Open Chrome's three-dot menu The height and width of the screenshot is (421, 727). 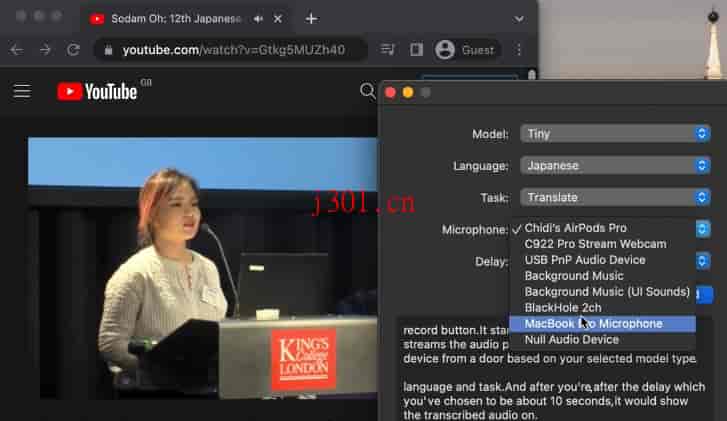519,50
